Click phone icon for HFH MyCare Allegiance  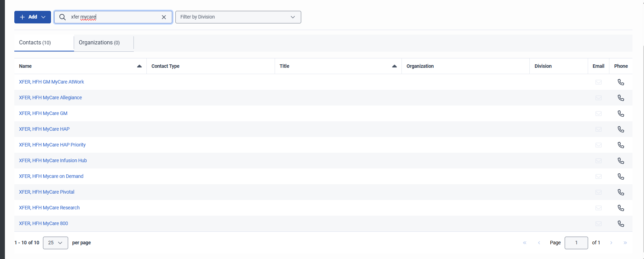point(621,98)
